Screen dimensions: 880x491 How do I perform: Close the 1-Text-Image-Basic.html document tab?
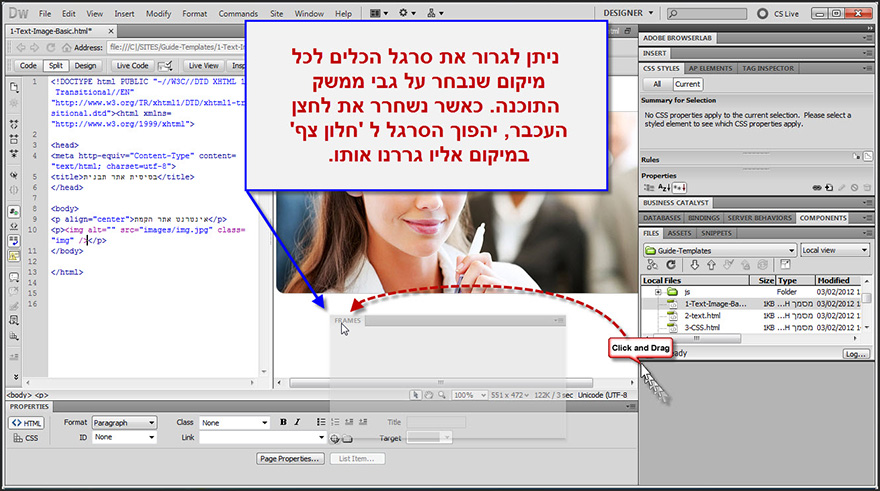coord(111,31)
